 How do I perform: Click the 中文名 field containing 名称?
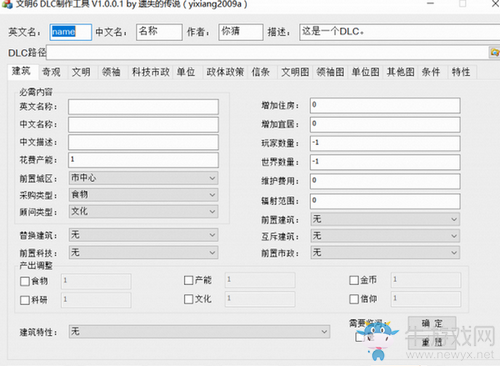[x=159, y=32]
